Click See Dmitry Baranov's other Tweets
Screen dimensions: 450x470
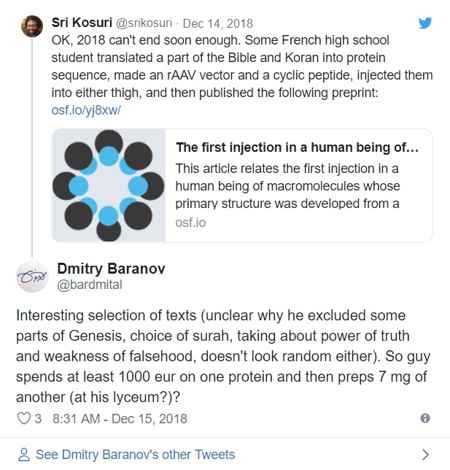(135, 455)
